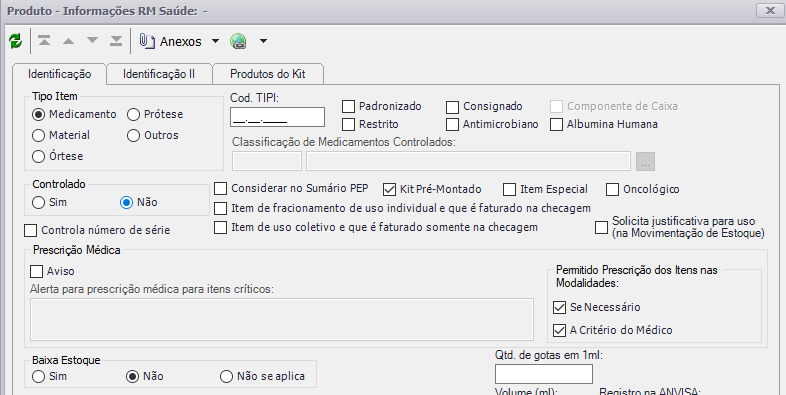The height and width of the screenshot is (395, 786).
Task: Switch to the Identificação II tab
Action: 159,74
